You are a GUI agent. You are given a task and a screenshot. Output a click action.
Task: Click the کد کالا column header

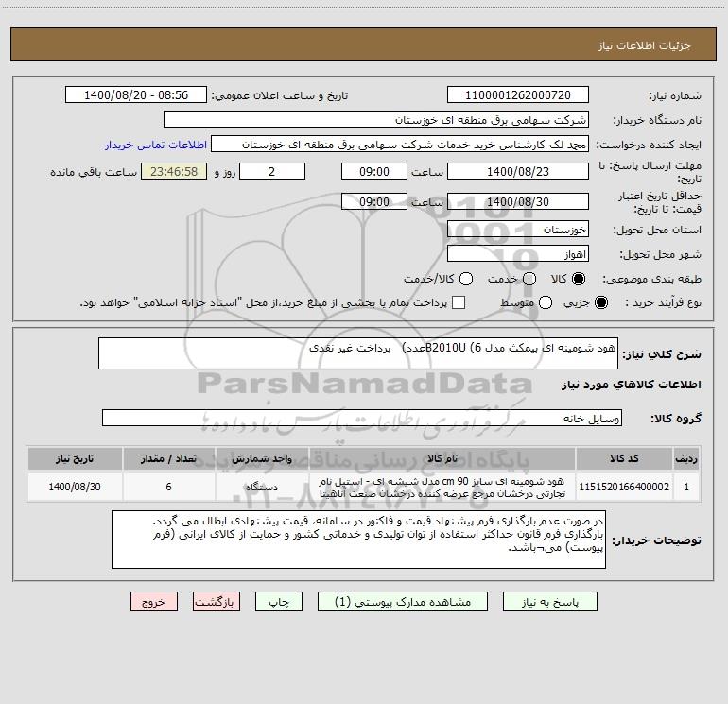point(624,458)
